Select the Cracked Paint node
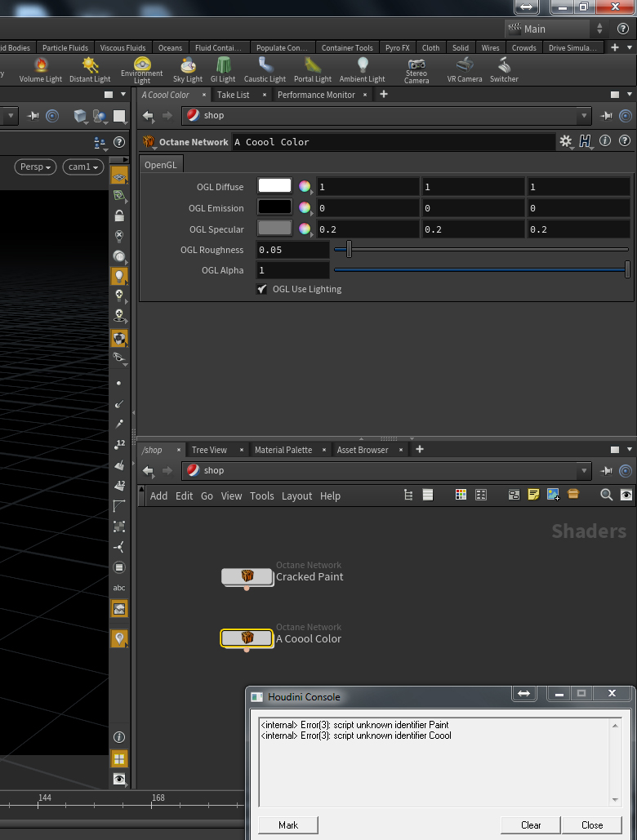 pos(247,577)
